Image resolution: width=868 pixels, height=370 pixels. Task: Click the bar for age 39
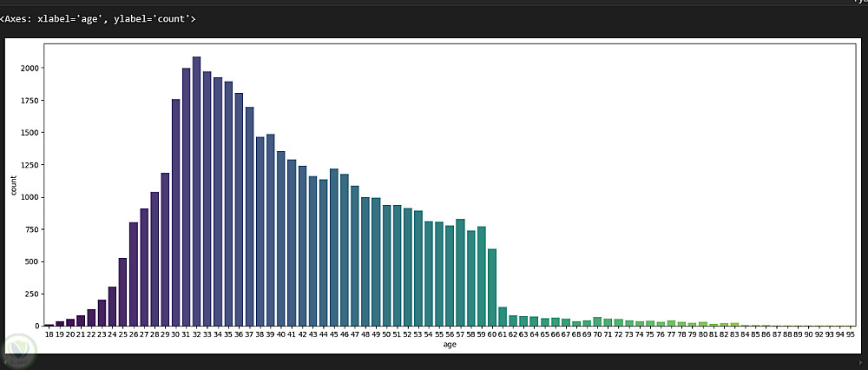pyautogui.click(x=271, y=230)
